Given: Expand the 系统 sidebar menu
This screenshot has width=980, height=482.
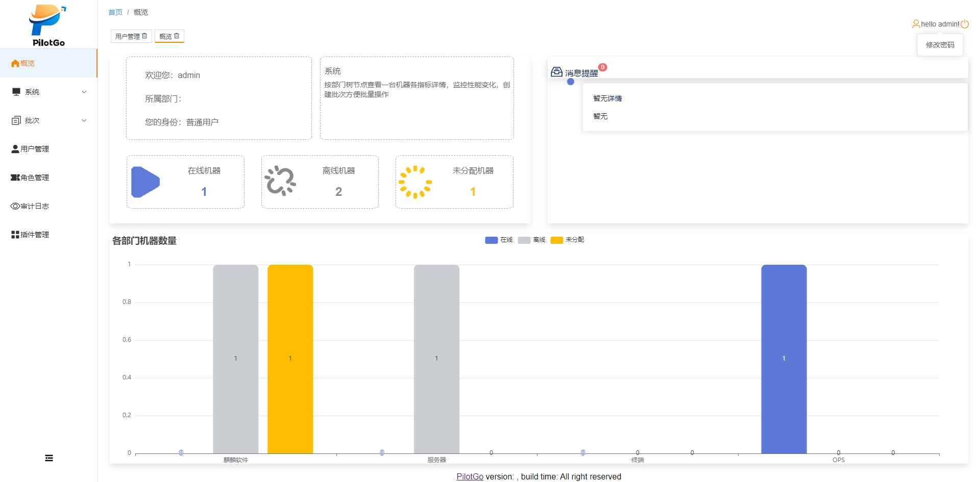Looking at the screenshot, I should 48,92.
